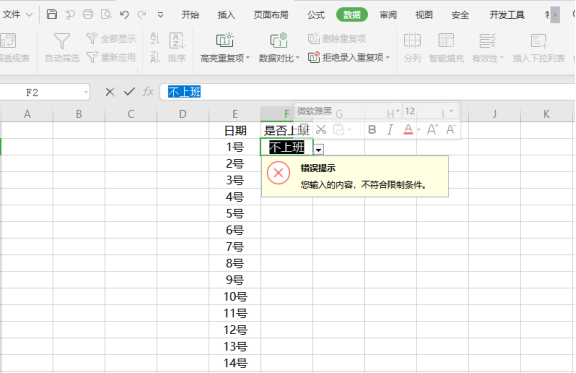Confirm the entry with the checkmark icon
Image resolution: width=576 pixels, height=373 pixels.
click(129, 92)
